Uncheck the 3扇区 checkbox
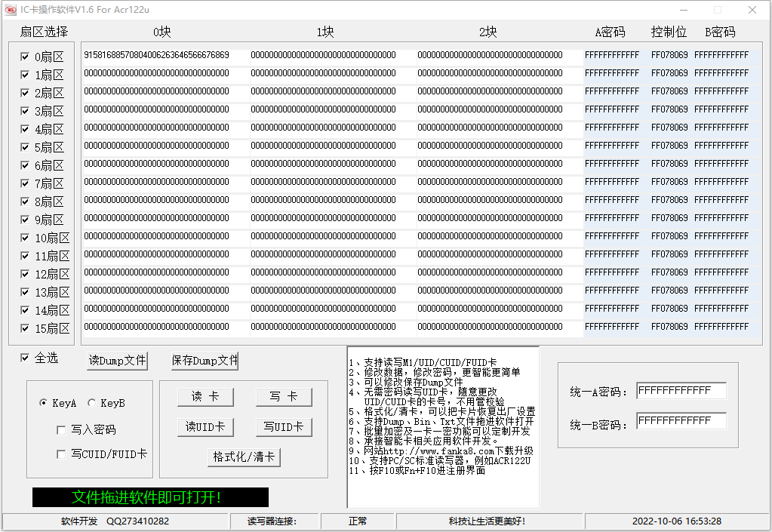The image size is (772, 532). click(x=25, y=111)
